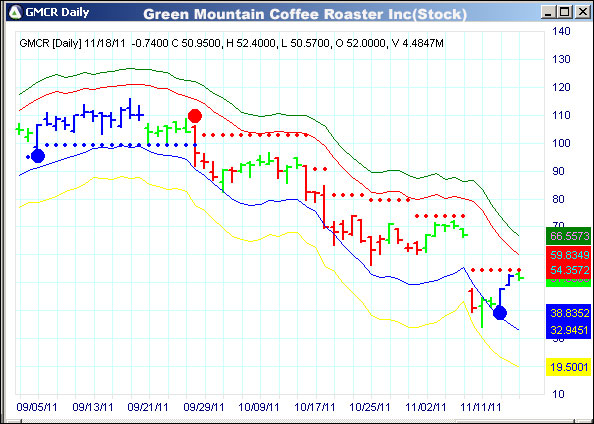Click the 140 price axis label
The height and width of the screenshot is (424, 594).
[561, 31]
